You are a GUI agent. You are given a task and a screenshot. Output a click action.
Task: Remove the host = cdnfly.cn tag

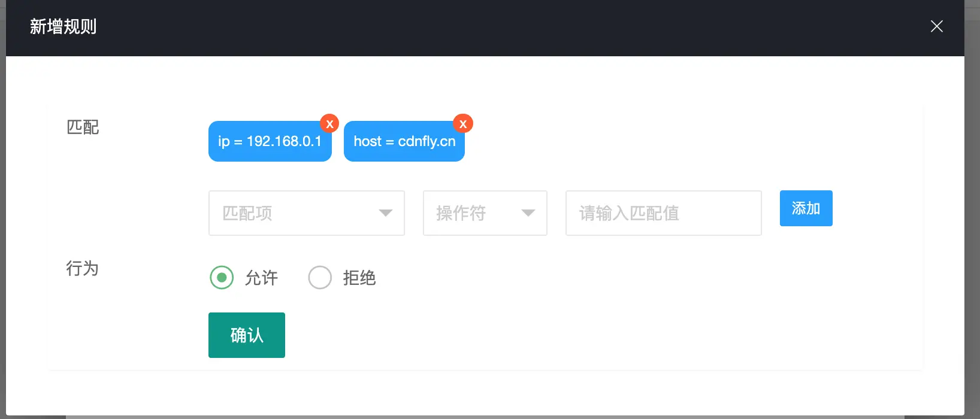tap(463, 124)
